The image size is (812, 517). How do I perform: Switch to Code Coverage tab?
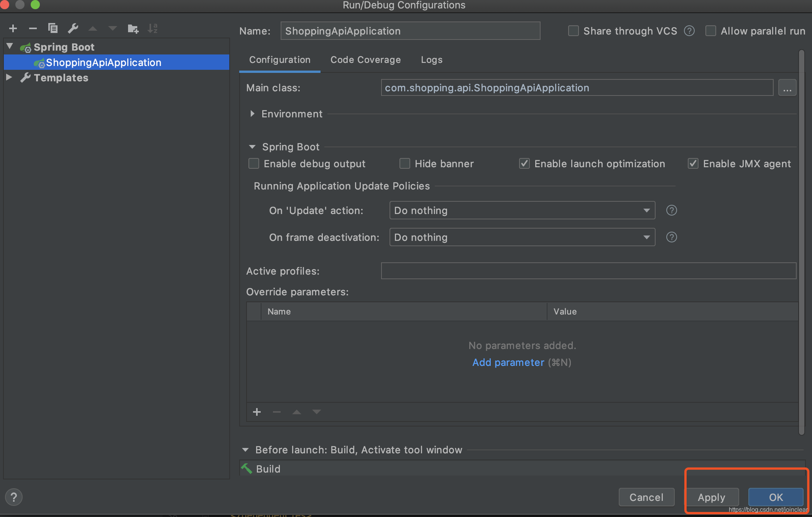pyautogui.click(x=366, y=59)
